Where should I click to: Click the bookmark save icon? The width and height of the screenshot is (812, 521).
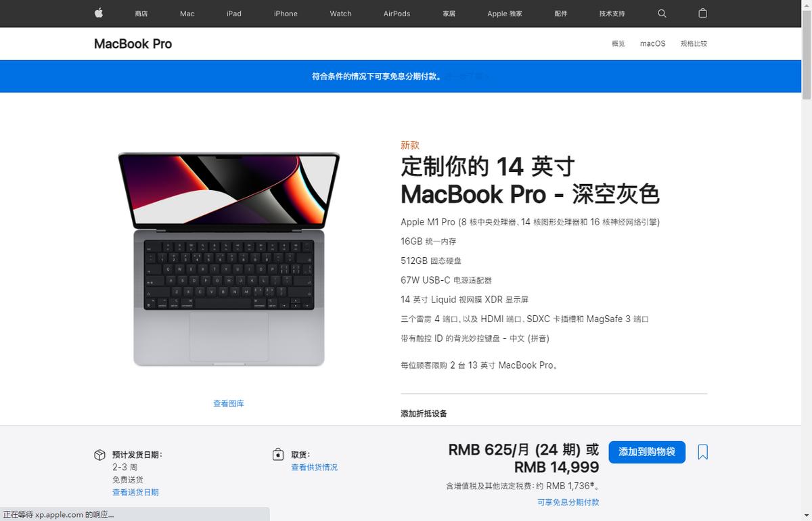(703, 452)
